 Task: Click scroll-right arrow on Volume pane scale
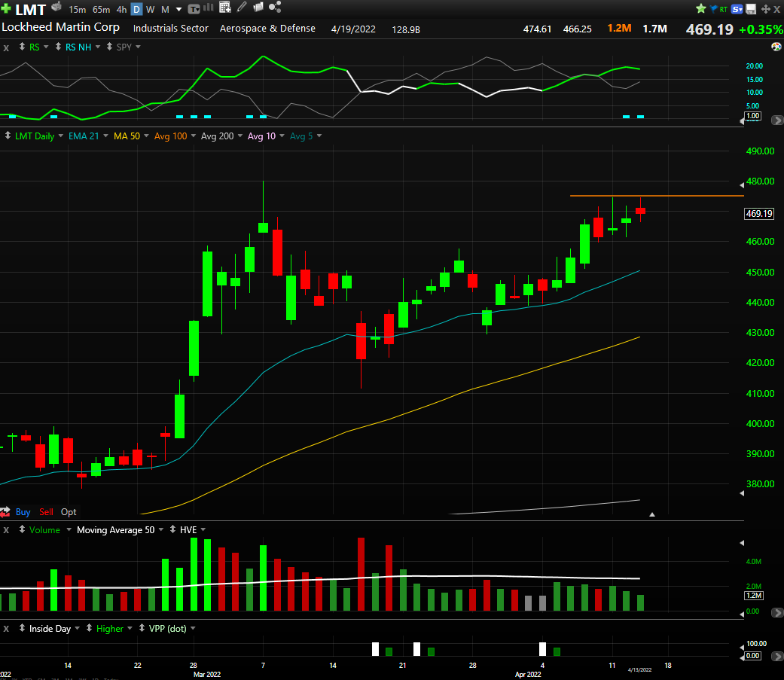tap(777, 612)
